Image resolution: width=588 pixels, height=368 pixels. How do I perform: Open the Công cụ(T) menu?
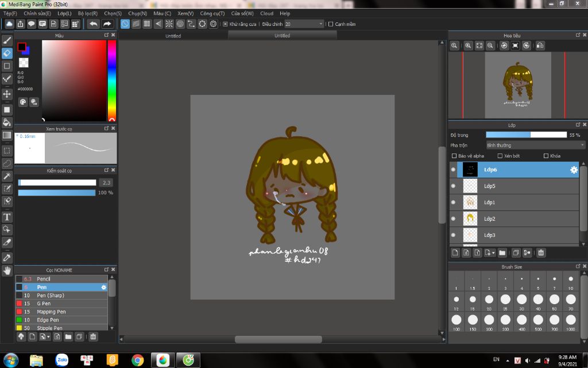[212, 14]
